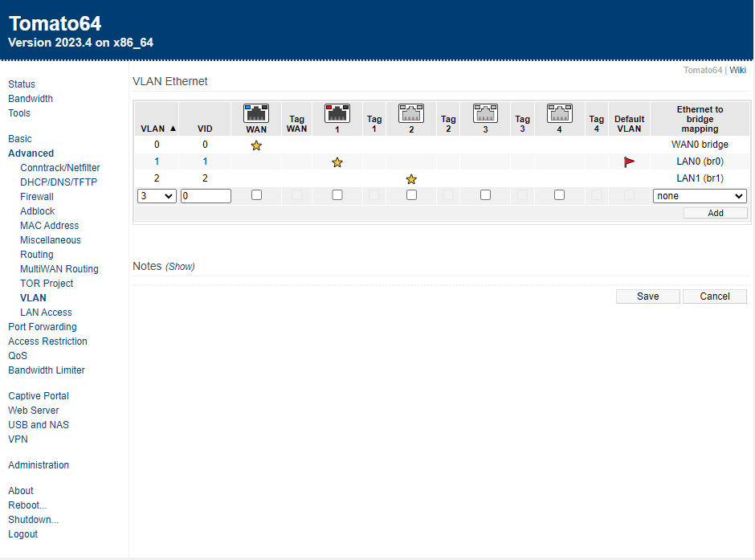Click the port 1 star in VLAN 1 row
Image resolution: width=755 pixels, height=560 pixels.
pos(337,162)
